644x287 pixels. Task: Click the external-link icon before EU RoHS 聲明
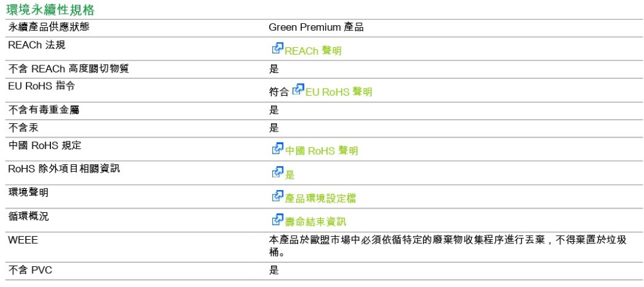point(298,89)
